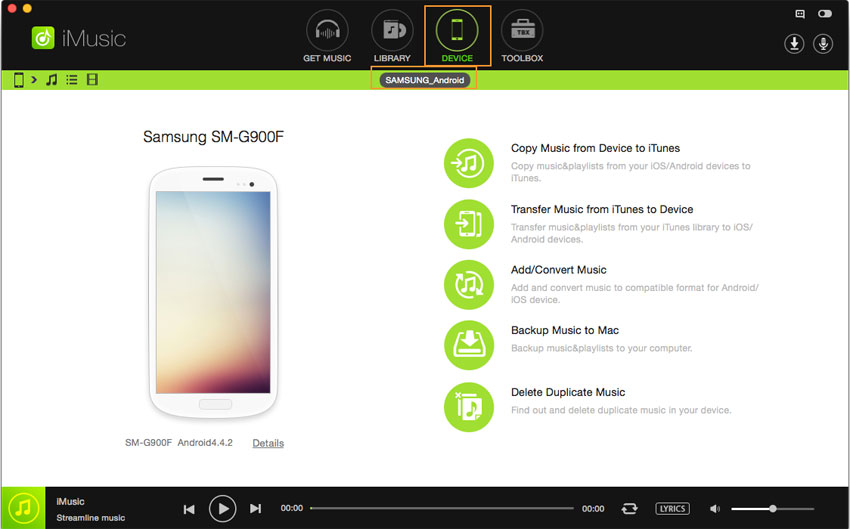Switch to the Library tab

click(x=392, y=34)
